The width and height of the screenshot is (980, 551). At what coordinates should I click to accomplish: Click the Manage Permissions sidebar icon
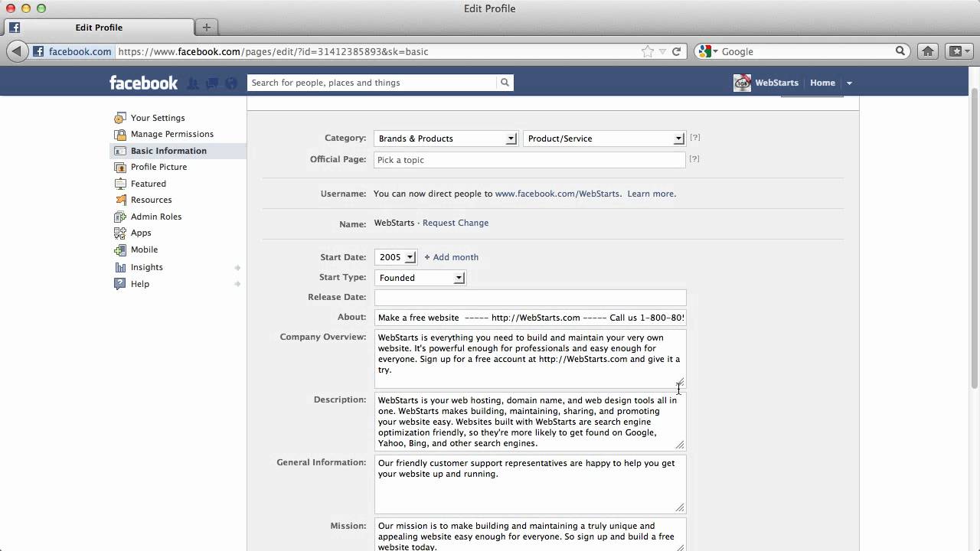tap(120, 134)
